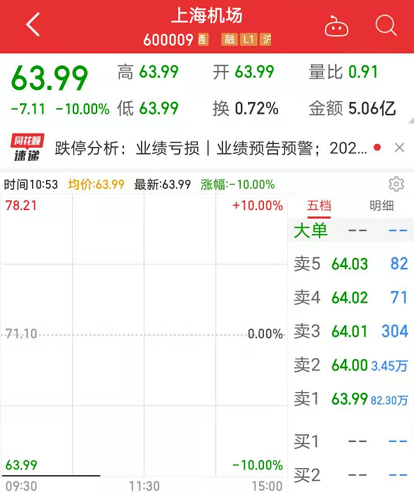Dismiss the 跌停分析 news banner
The width and height of the screenshot is (414, 492).
click(399, 147)
